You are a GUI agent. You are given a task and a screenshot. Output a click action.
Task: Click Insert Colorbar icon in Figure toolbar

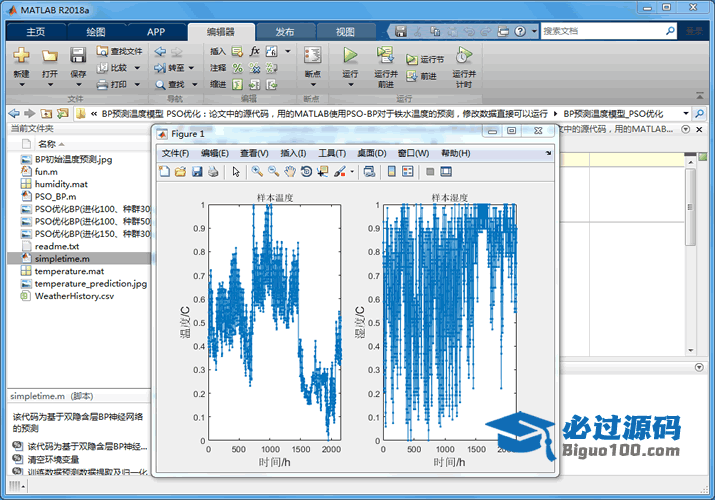(391, 172)
